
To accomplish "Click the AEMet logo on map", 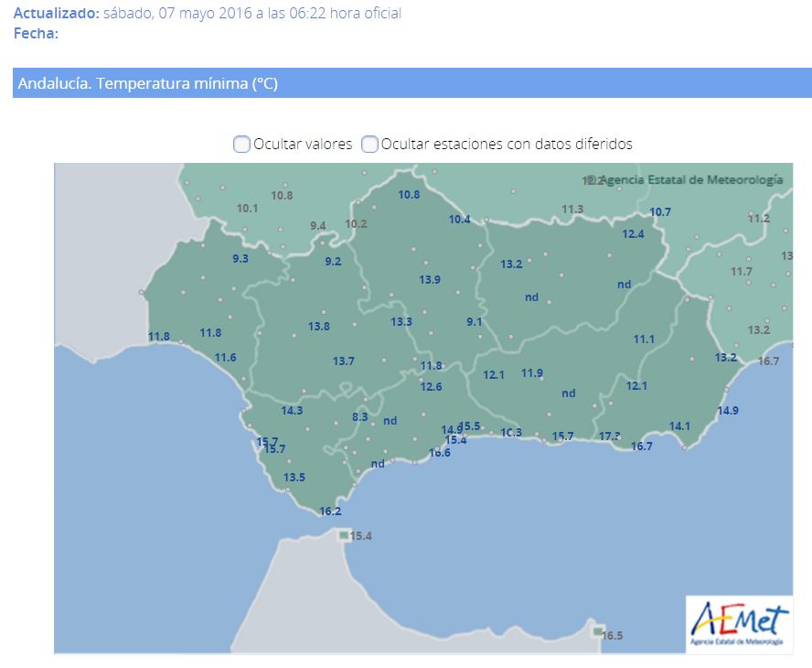I will pyautogui.click(x=739, y=622).
